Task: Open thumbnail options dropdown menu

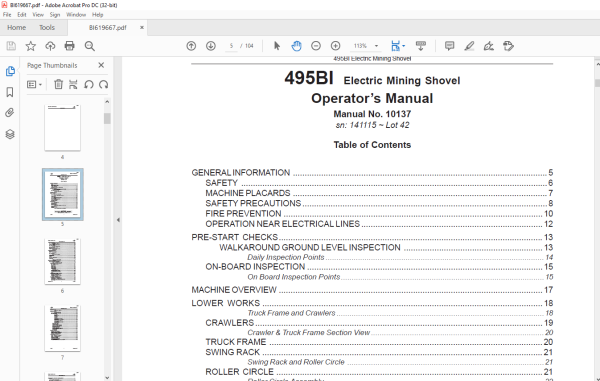Action: (34, 85)
